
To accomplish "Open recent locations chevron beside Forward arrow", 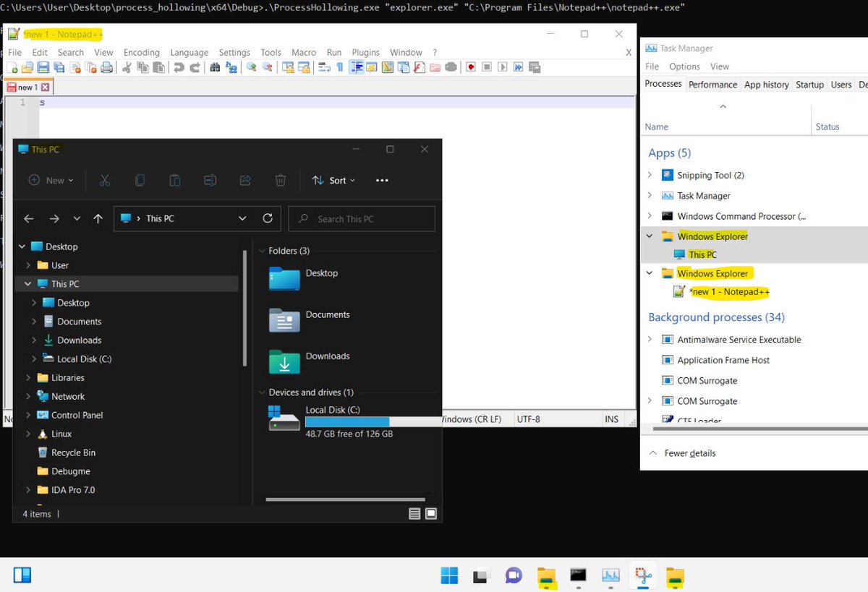I will [x=77, y=218].
